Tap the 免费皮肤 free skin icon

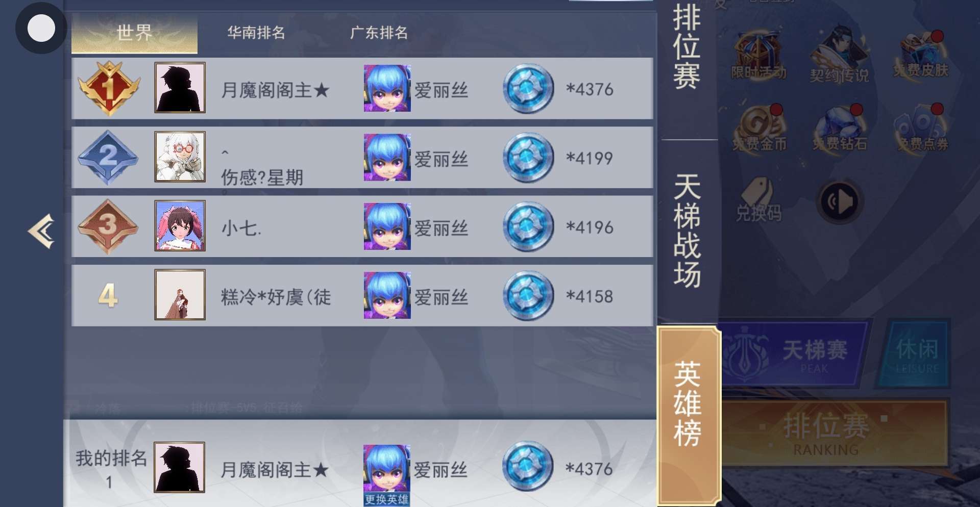(x=921, y=54)
